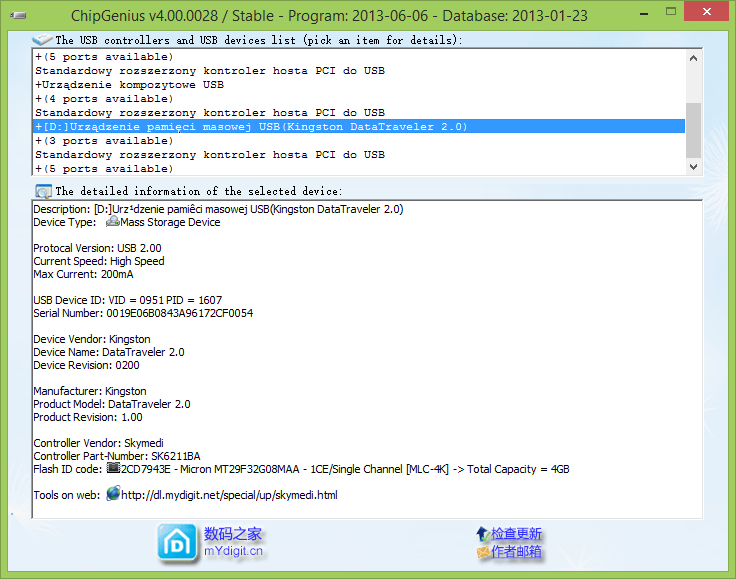Open the mYdigit.cn link
The image size is (736, 579).
[x=233, y=551]
